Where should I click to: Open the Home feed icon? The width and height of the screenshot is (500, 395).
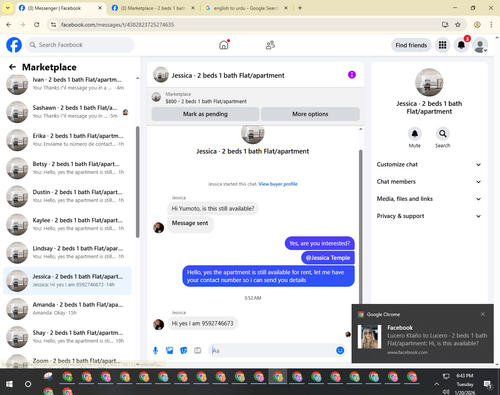click(224, 45)
